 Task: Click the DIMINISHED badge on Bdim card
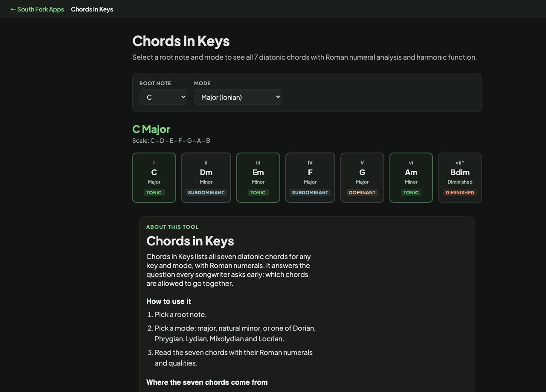(x=460, y=193)
